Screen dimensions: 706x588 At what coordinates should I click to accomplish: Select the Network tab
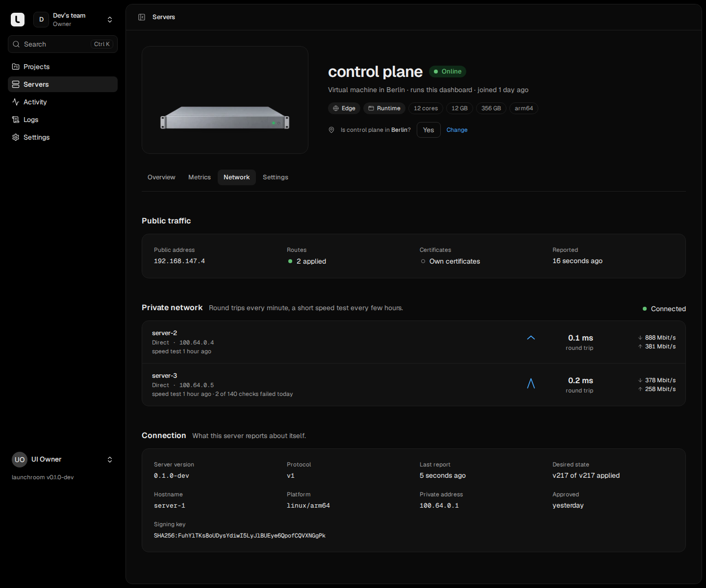(237, 177)
